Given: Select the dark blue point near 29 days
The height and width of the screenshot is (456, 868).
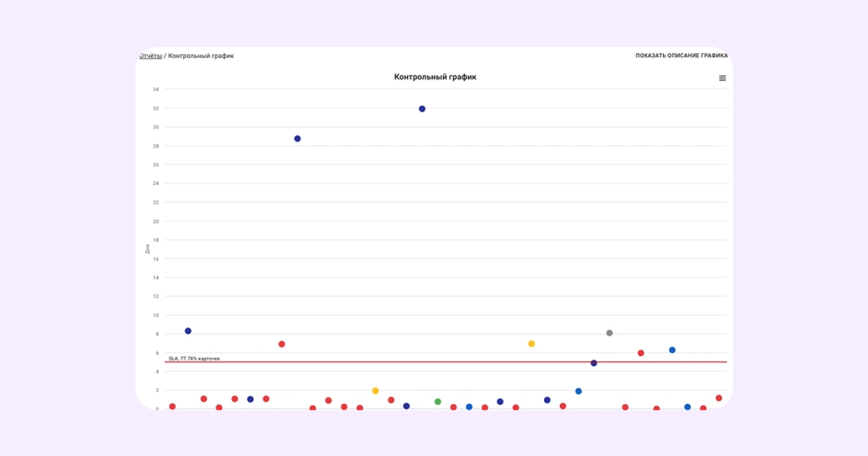Looking at the screenshot, I should tap(297, 139).
